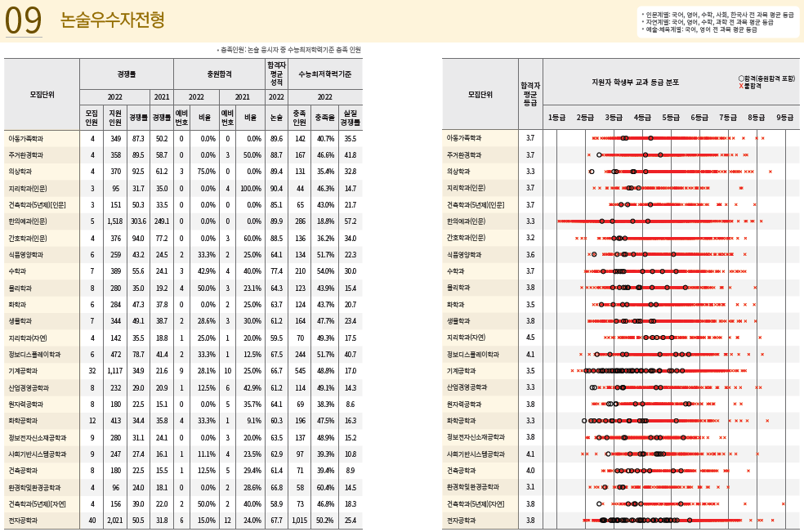Click the 모집 인원 column header
804x532 pixels.
tap(92, 118)
